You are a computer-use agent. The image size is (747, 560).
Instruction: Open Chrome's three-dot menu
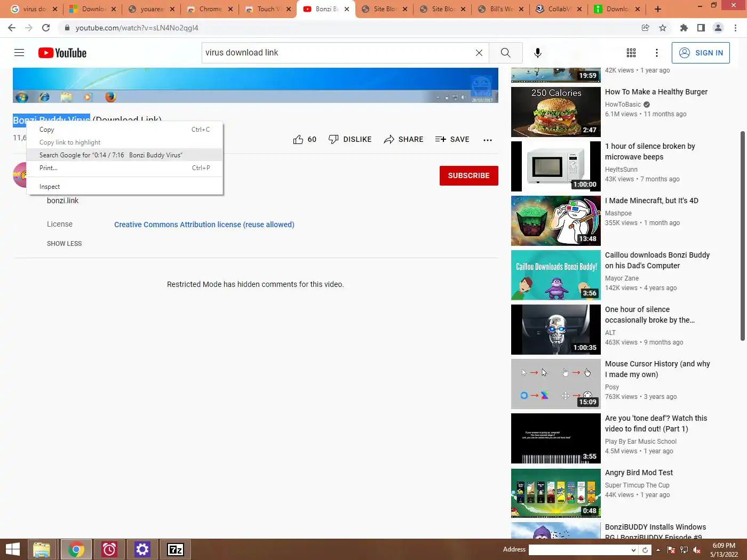pos(736,28)
